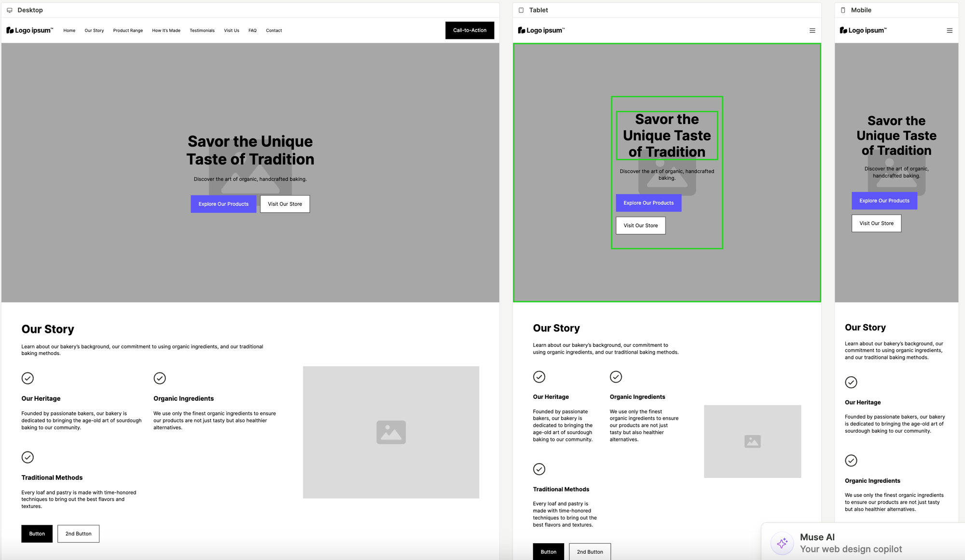Click Our Heritage checkmark icon in Tablet preview
965x560 pixels.
tap(539, 377)
